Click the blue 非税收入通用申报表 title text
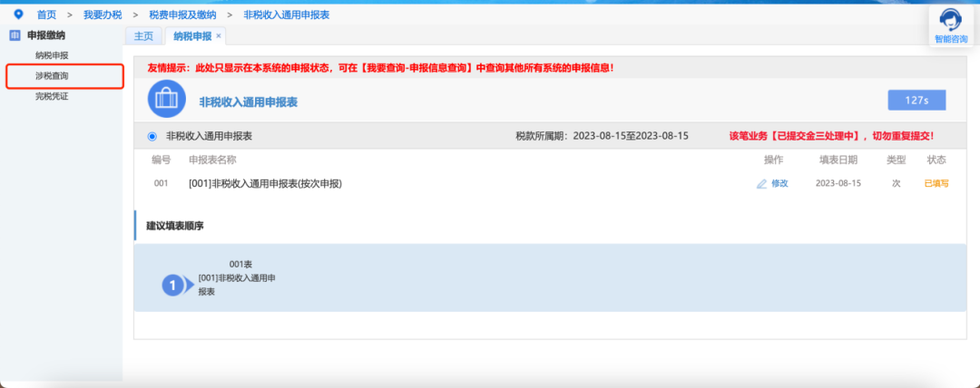 tap(248, 102)
